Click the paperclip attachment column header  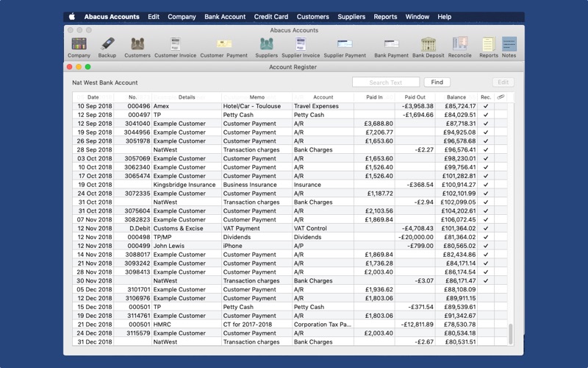pyautogui.click(x=501, y=97)
